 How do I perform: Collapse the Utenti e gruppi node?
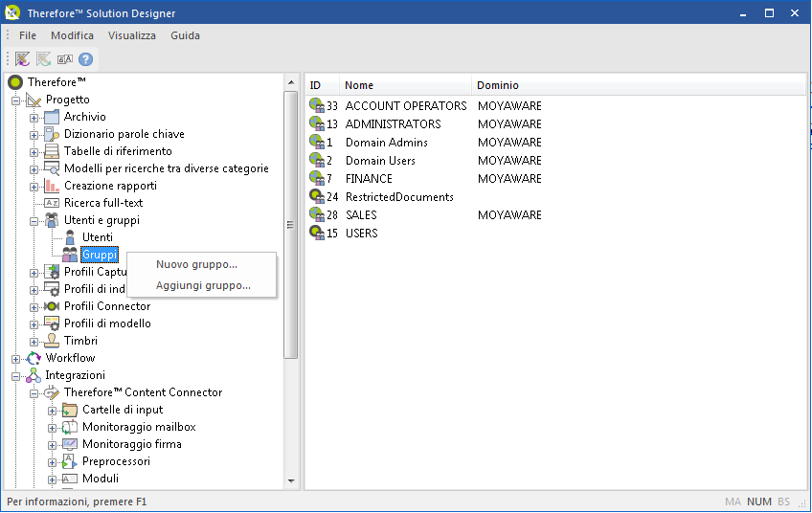pos(34,221)
